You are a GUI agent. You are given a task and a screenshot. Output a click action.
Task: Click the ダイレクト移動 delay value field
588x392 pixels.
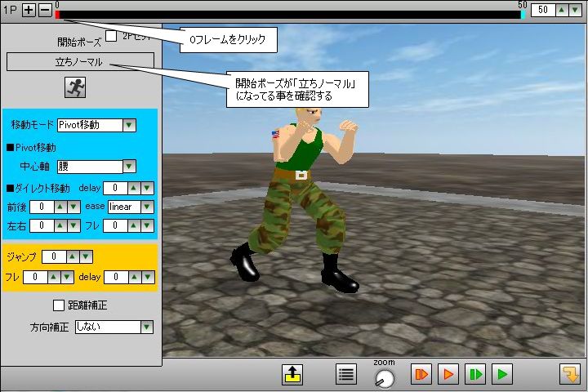[115, 188]
